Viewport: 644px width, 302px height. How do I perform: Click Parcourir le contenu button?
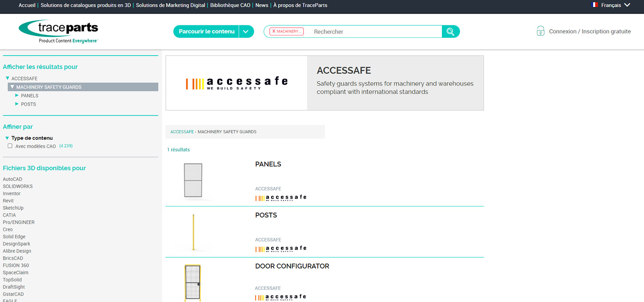(x=206, y=31)
